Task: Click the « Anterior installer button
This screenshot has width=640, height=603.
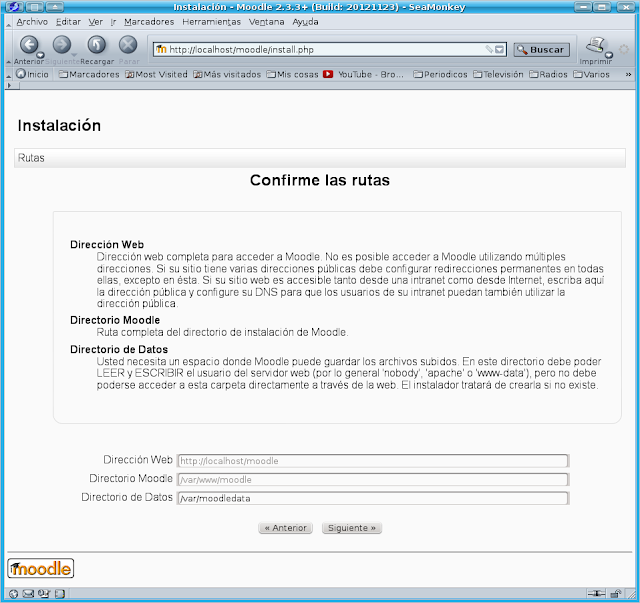Action: pos(285,528)
